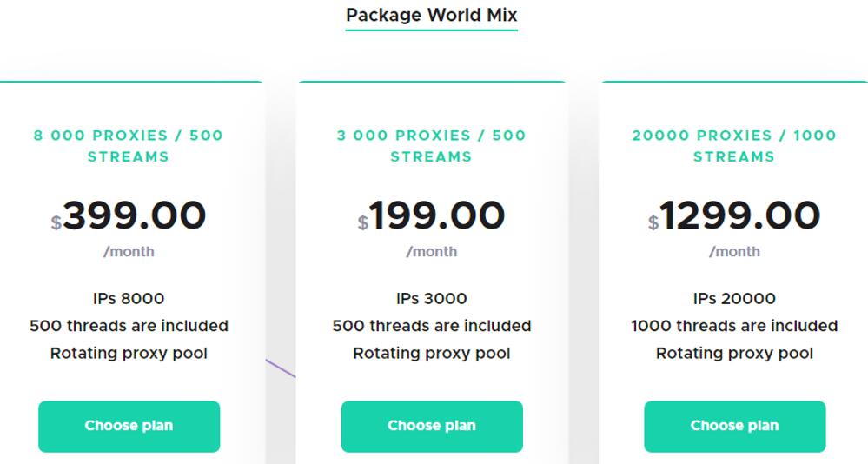This screenshot has width=868, height=464.
Task: Click Rotating proxy pool in the right card
Action: pyautogui.click(x=734, y=354)
